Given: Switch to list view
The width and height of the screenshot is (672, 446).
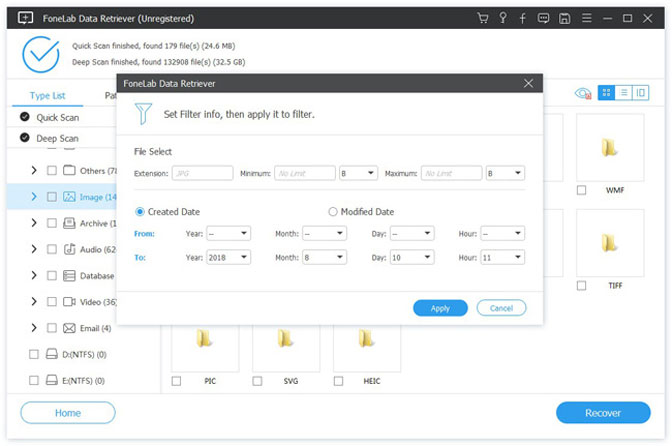Looking at the screenshot, I should [624, 93].
